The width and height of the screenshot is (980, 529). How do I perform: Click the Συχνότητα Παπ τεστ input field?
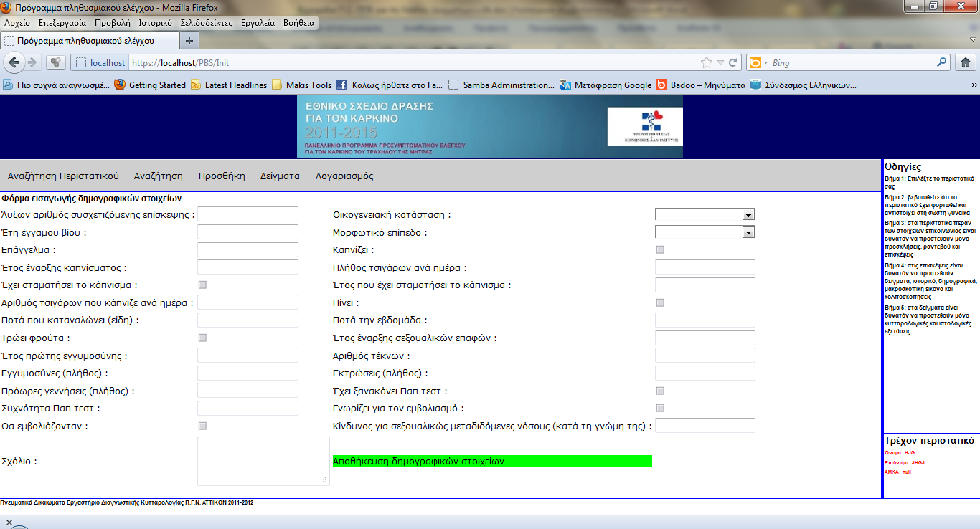(x=248, y=408)
